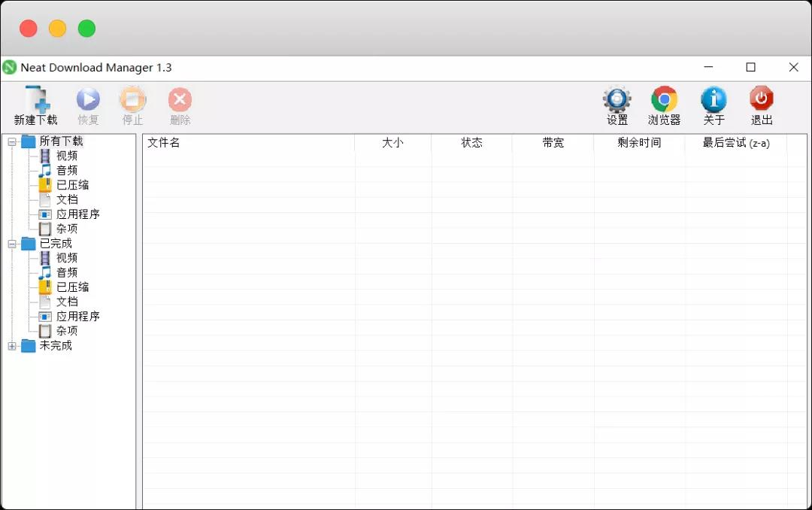
Task: Click the yellow macOS minimize dot
Action: coord(57,29)
